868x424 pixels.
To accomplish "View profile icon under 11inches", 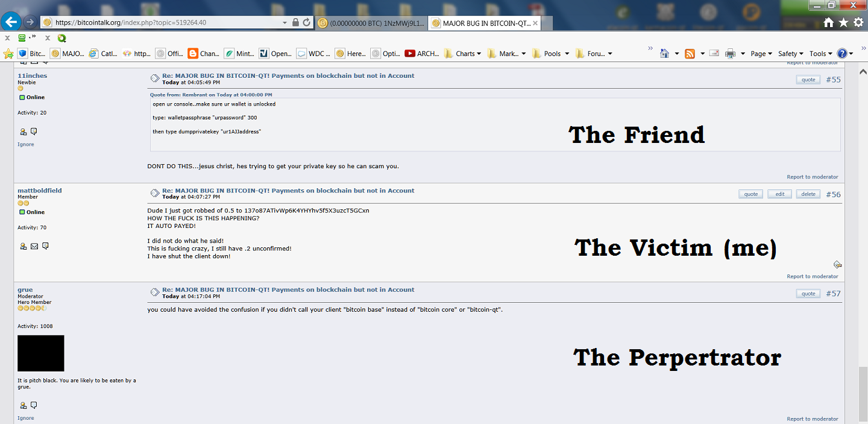I will (24, 131).
